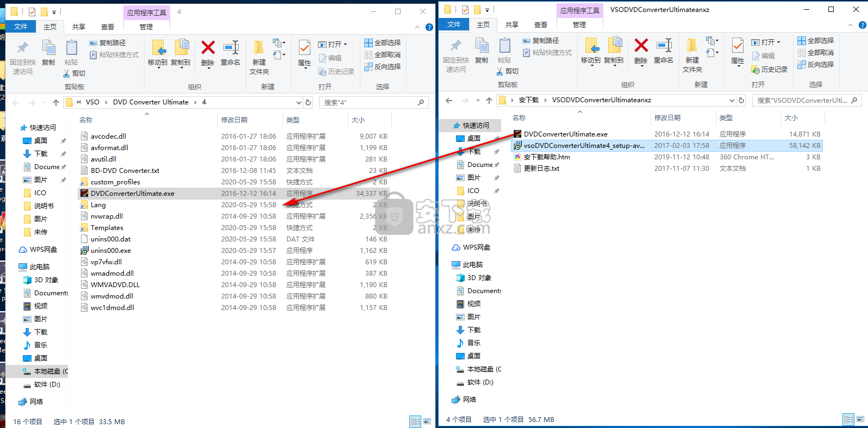This screenshot has height=428, width=868.
Task: Click the Up arrow in left window navigation
Action: [x=56, y=102]
